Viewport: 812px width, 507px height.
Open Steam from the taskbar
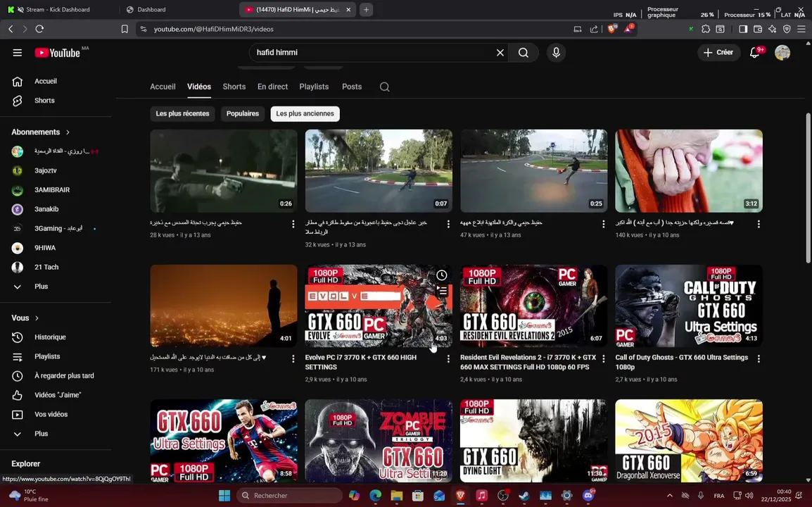pos(524,496)
